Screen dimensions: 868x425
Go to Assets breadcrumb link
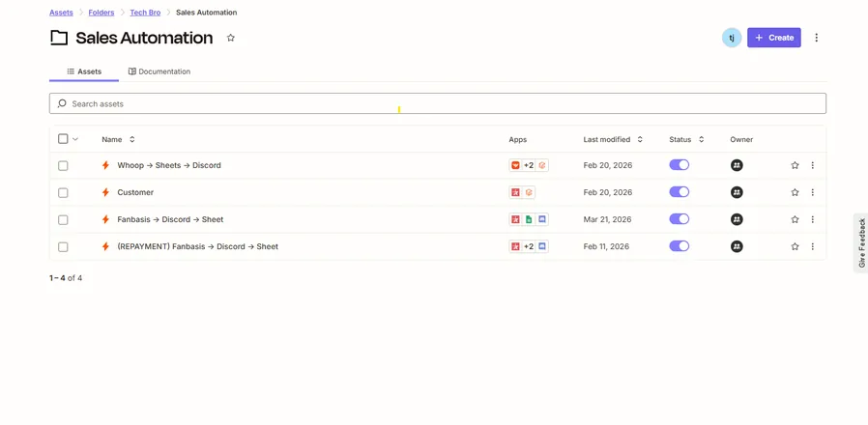61,13
